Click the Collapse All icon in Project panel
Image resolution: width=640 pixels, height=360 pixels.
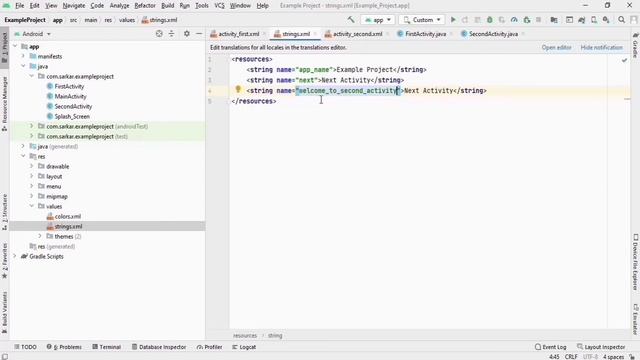tap(171, 34)
